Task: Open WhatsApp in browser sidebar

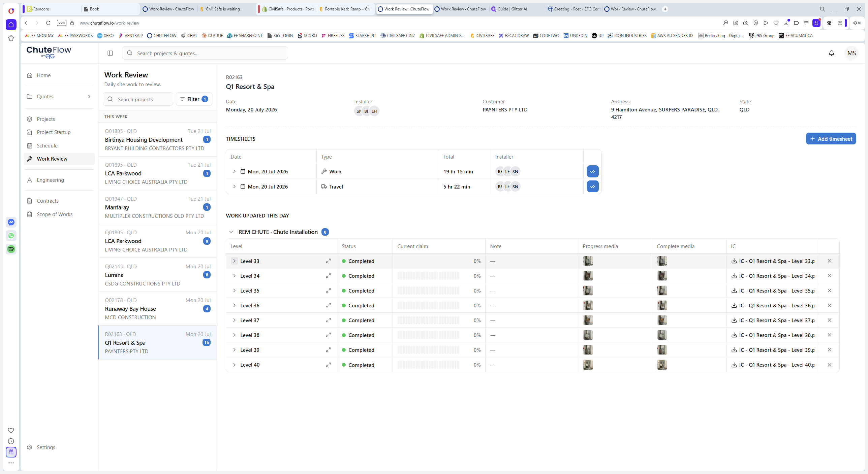Action: (x=11, y=236)
